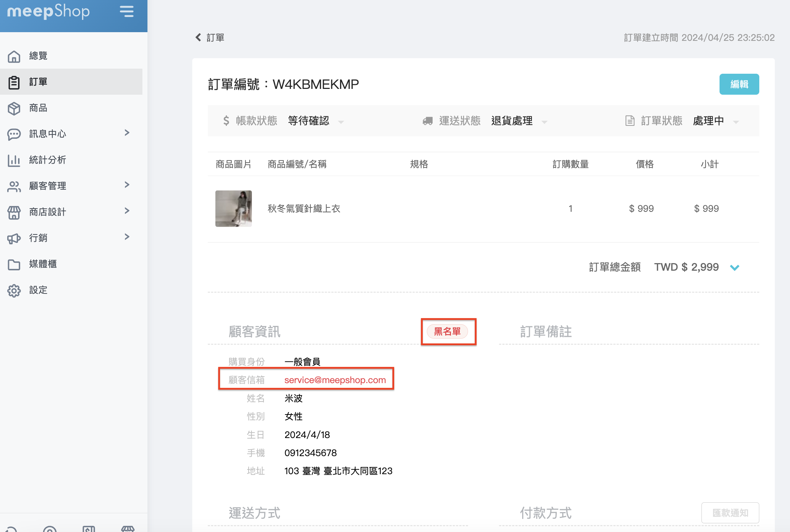Select 商店設計 in the sidebar
This screenshot has width=790, height=532.
48,212
